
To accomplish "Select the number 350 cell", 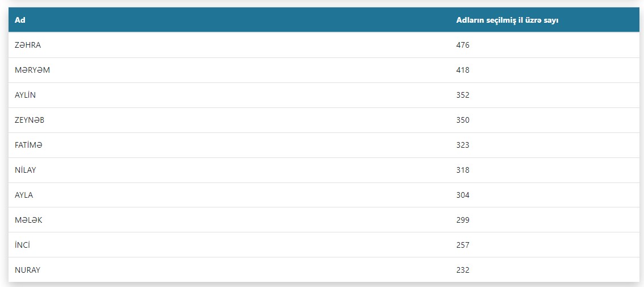I will 463,120.
